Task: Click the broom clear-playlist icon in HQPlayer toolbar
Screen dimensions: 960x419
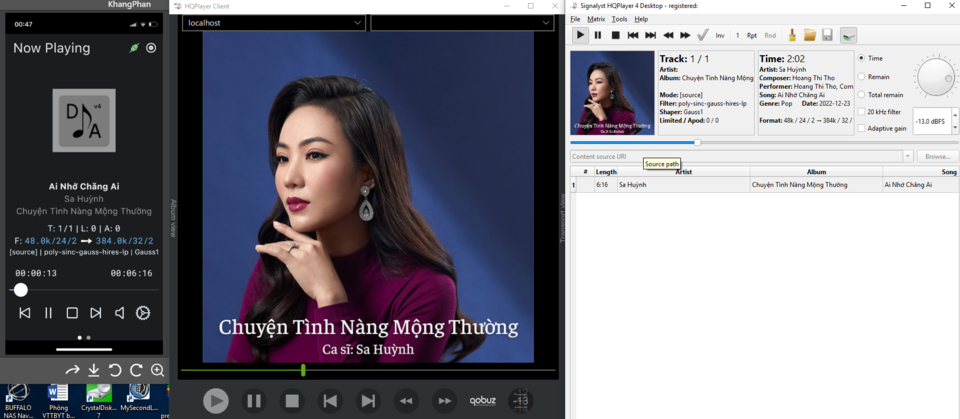Action: click(x=792, y=35)
